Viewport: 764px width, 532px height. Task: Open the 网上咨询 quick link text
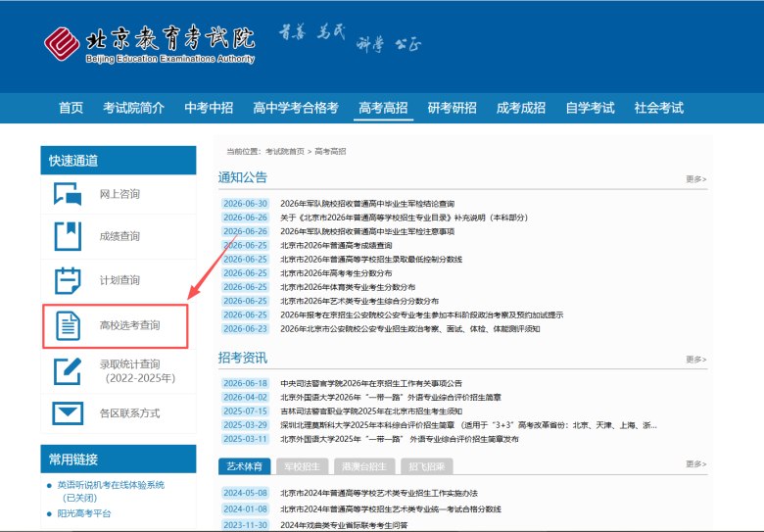[x=119, y=194]
